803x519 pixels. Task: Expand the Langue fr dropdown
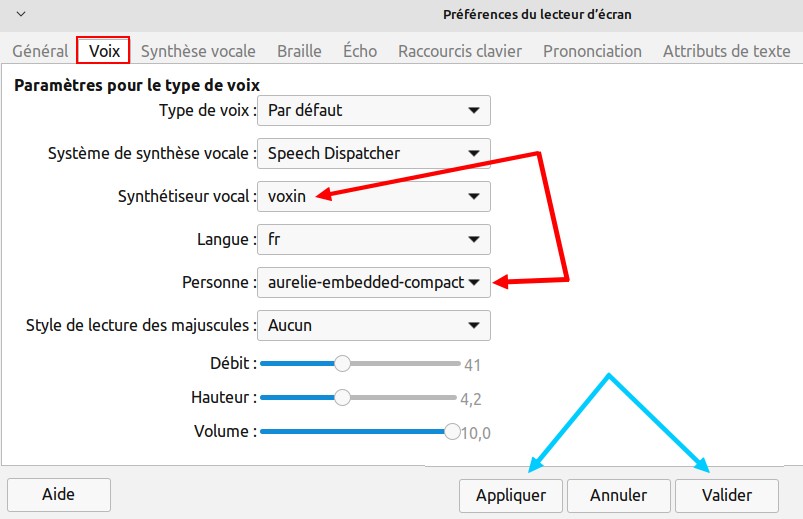(x=373, y=239)
